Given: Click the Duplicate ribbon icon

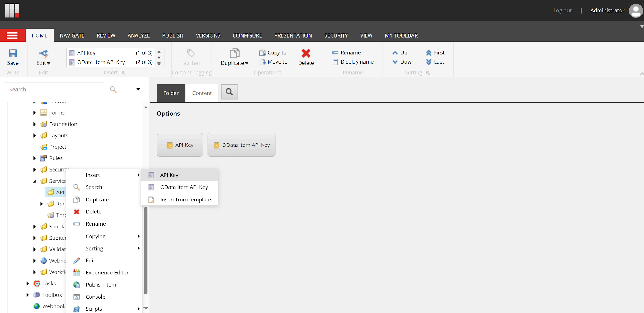Looking at the screenshot, I should [234, 53].
